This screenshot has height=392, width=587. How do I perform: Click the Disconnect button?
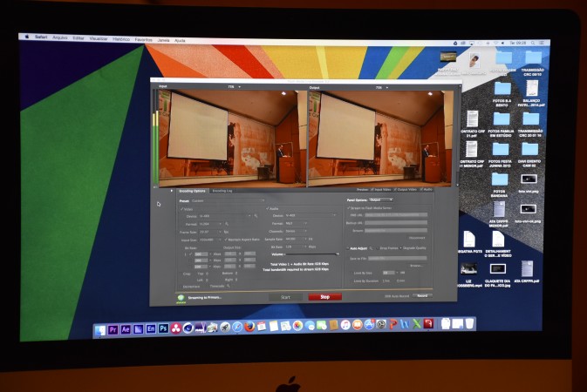point(417,238)
